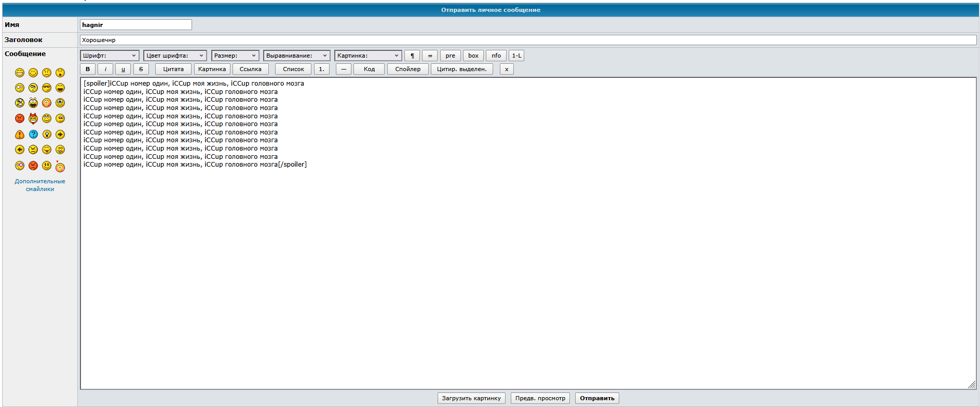Insert the left arrow smiley
This screenshot has width=980, height=407.
pyautogui.click(x=20, y=150)
